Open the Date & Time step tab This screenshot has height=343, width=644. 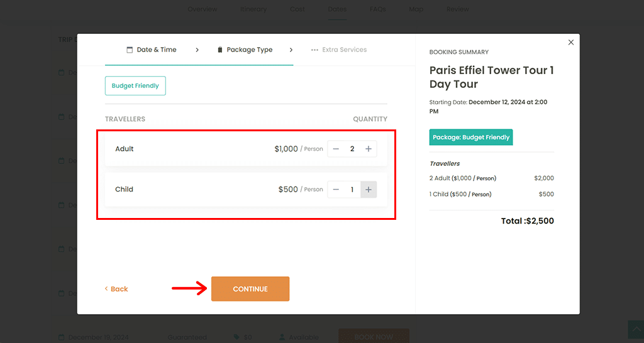click(x=156, y=50)
